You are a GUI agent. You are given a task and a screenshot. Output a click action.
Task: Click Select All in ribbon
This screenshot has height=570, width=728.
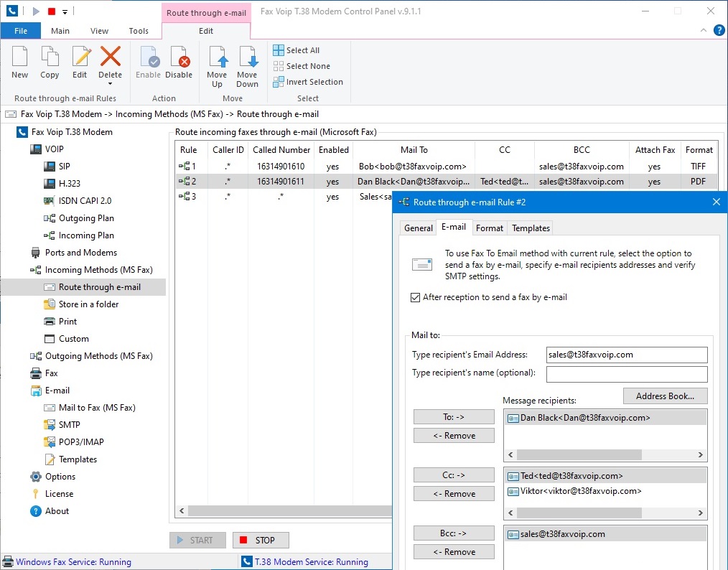[297, 50]
